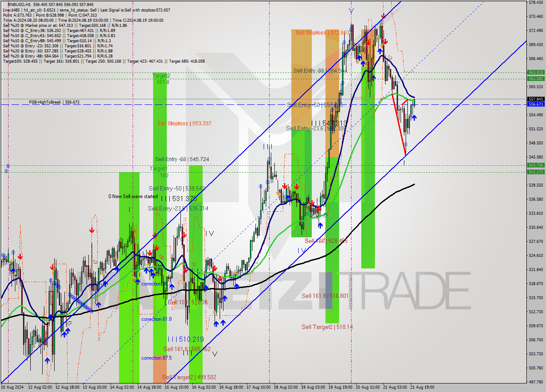Click the Sell Entry -50 | 539.542 label
This screenshot has height=392, width=546.
(x=177, y=188)
